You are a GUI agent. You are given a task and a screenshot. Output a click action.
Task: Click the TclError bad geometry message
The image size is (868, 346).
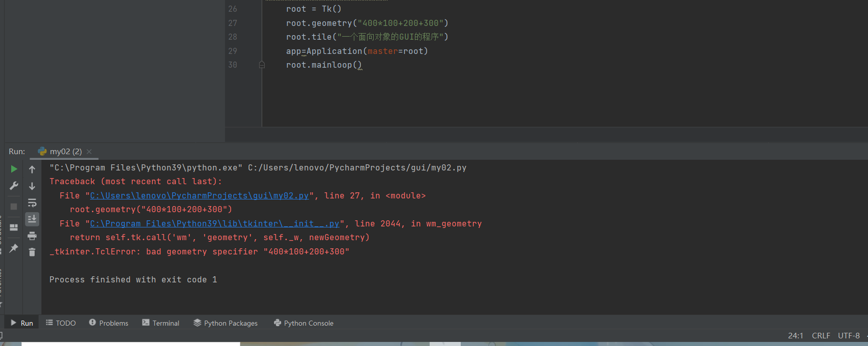coord(200,252)
